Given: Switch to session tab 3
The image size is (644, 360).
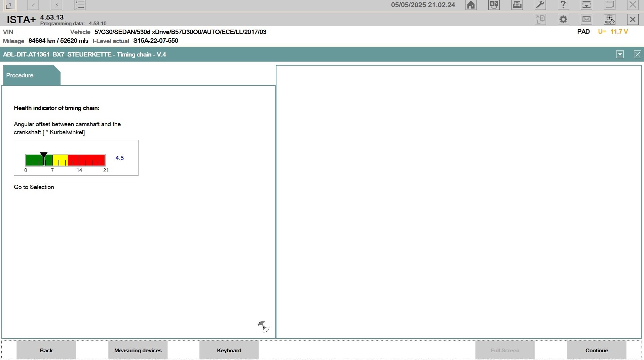Looking at the screenshot, I should [x=56, y=5].
